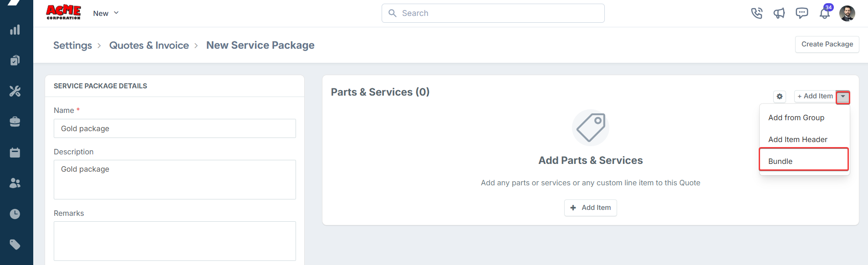The height and width of the screenshot is (265, 868).
Task: Expand the New dropdown in header
Action: [106, 13]
